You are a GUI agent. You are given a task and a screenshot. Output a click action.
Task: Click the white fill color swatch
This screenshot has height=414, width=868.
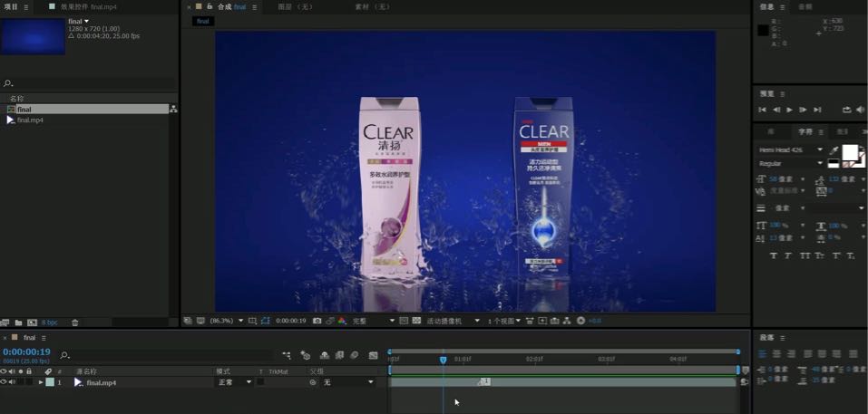pos(850,152)
